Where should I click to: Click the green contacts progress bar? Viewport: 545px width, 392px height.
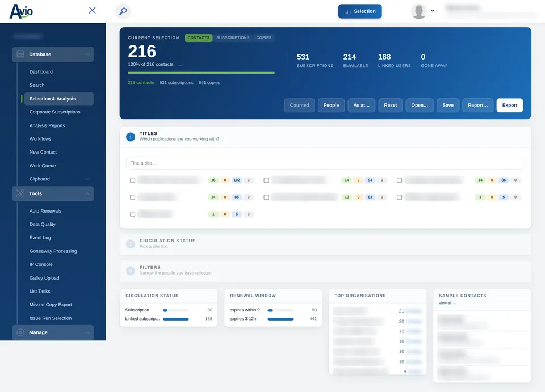(x=201, y=73)
